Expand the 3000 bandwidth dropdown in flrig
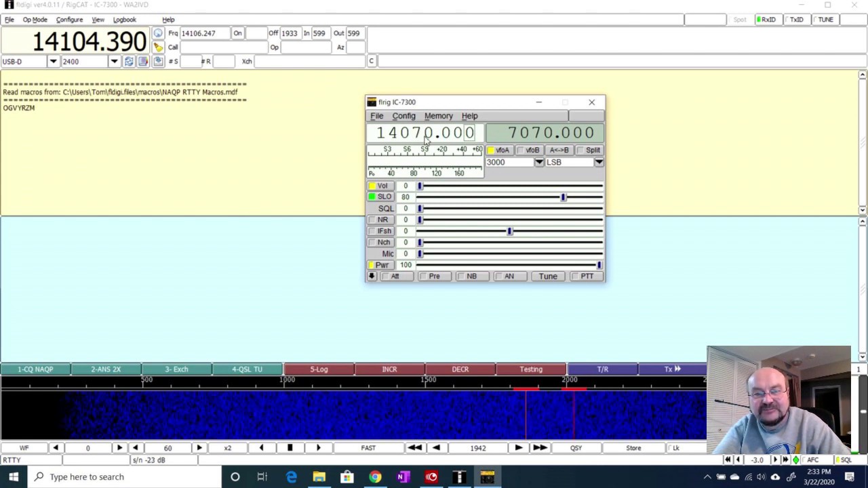The width and height of the screenshot is (868, 488). [x=539, y=163]
